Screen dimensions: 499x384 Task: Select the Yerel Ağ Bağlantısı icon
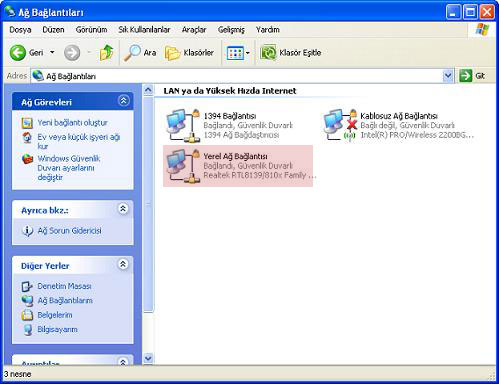183,166
